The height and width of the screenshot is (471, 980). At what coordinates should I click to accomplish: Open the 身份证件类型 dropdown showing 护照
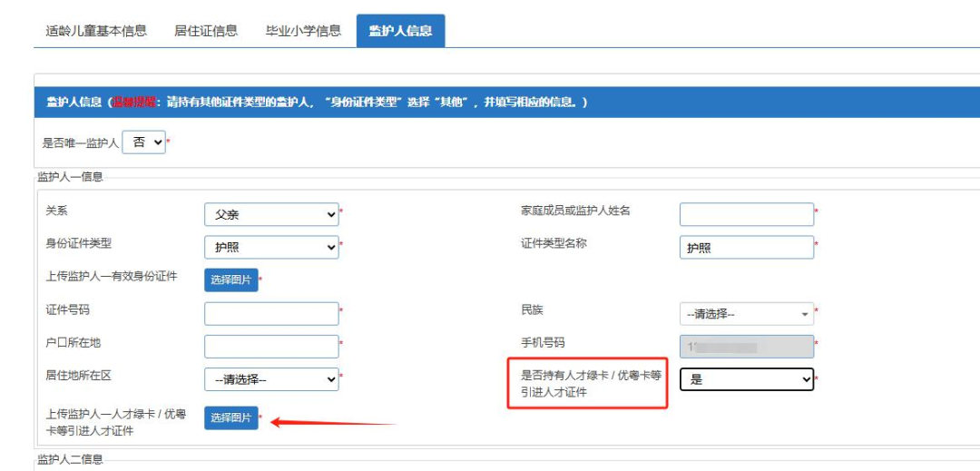point(271,248)
